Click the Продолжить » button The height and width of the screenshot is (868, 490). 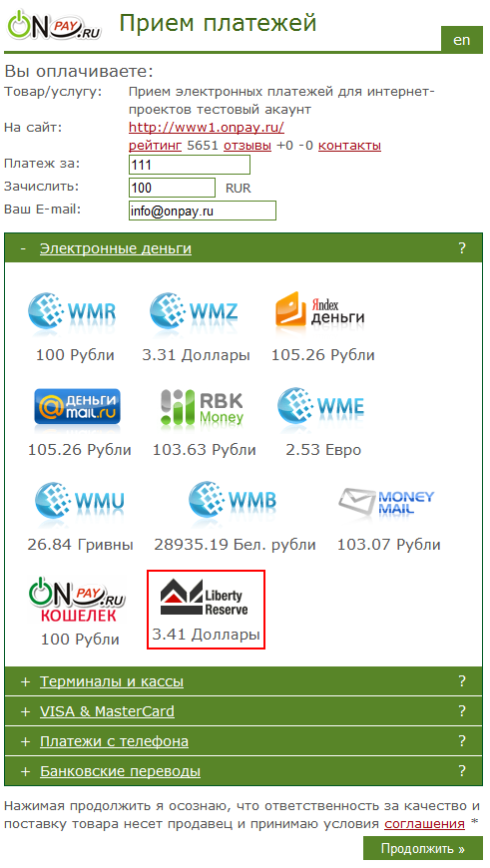[x=423, y=849]
